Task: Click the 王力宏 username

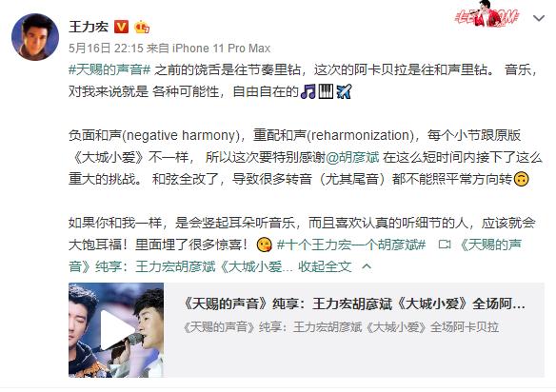Action: [x=89, y=27]
